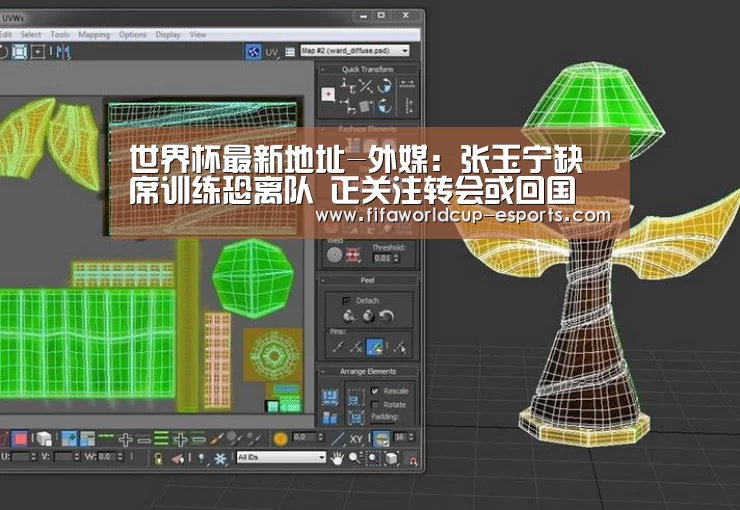This screenshot has width=740, height=510.
Task: Click Space Horizontally icon in Quick Transform
Action: pos(407,84)
